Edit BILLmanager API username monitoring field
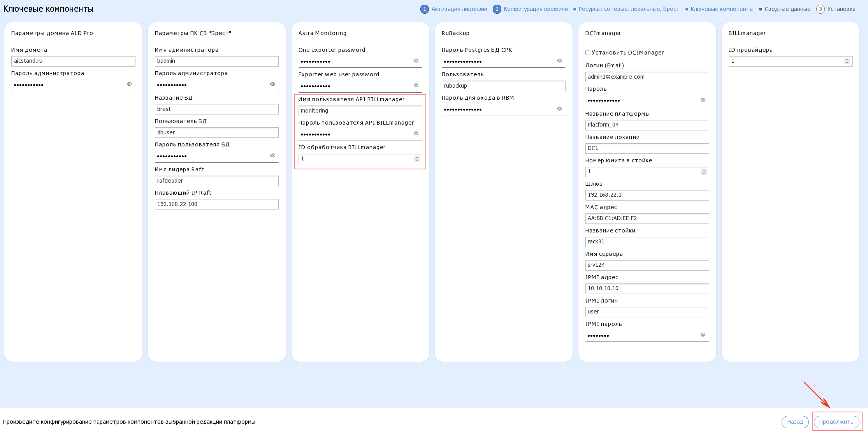 (x=360, y=111)
